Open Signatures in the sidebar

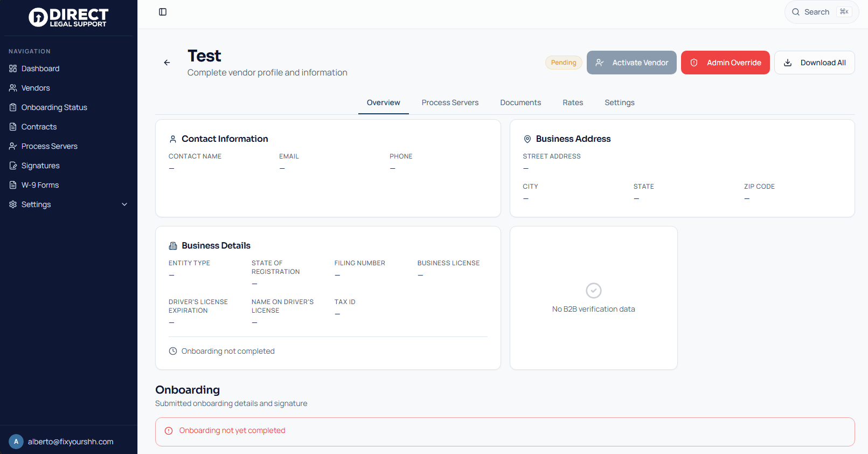68,166
